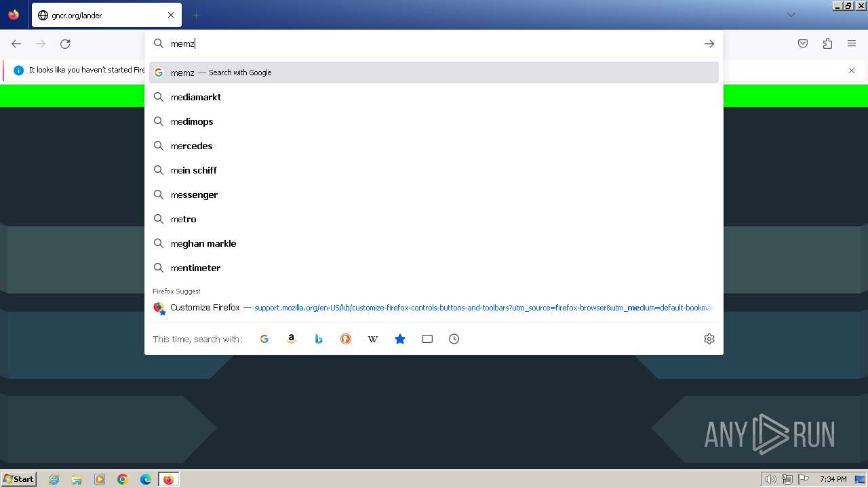Click the show desktop tray icon
868x488 pixels.
coord(860,479)
